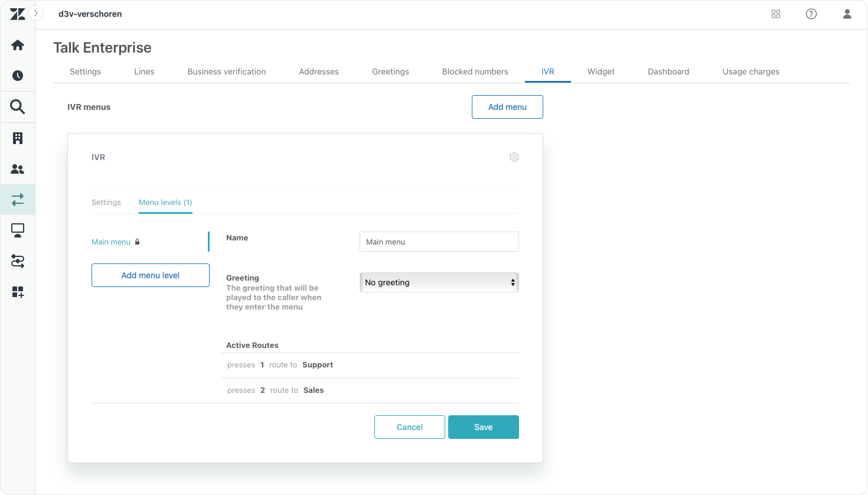This screenshot has width=868, height=495.
Task: Switch to the Lines tab
Action: pyautogui.click(x=144, y=71)
